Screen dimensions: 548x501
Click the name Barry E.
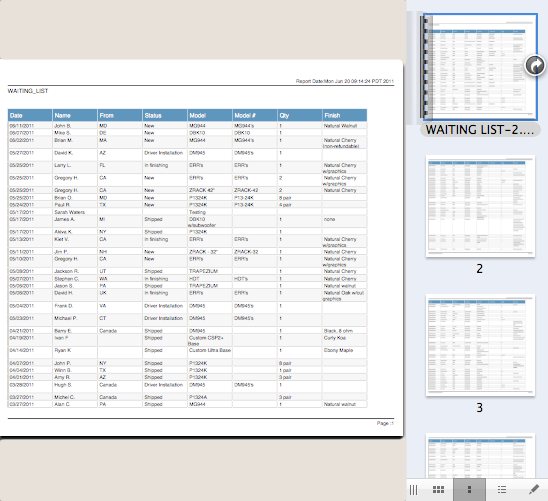(x=63, y=331)
